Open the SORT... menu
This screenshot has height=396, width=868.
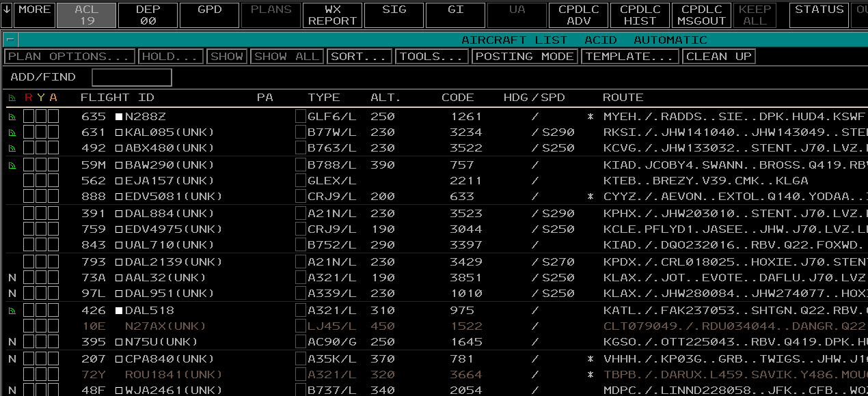click(x=360, y=57)
